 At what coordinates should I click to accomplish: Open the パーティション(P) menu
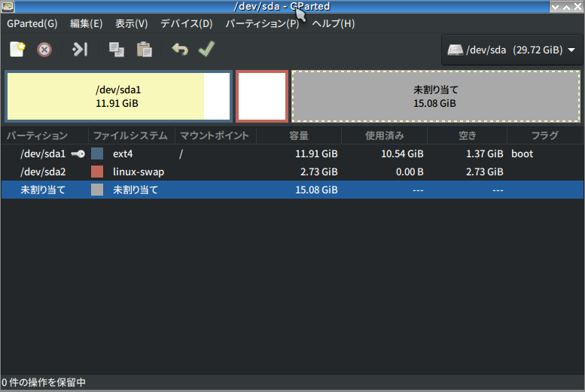262,23
